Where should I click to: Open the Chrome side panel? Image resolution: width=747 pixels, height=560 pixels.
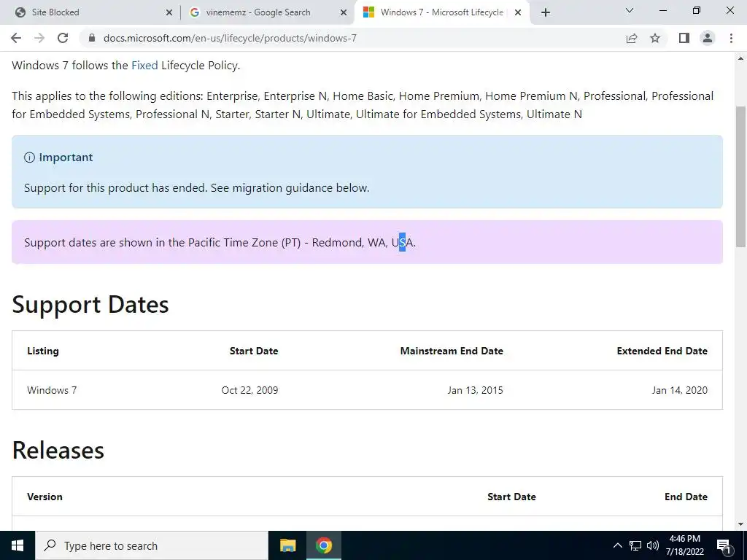click(x=684, y=38)
